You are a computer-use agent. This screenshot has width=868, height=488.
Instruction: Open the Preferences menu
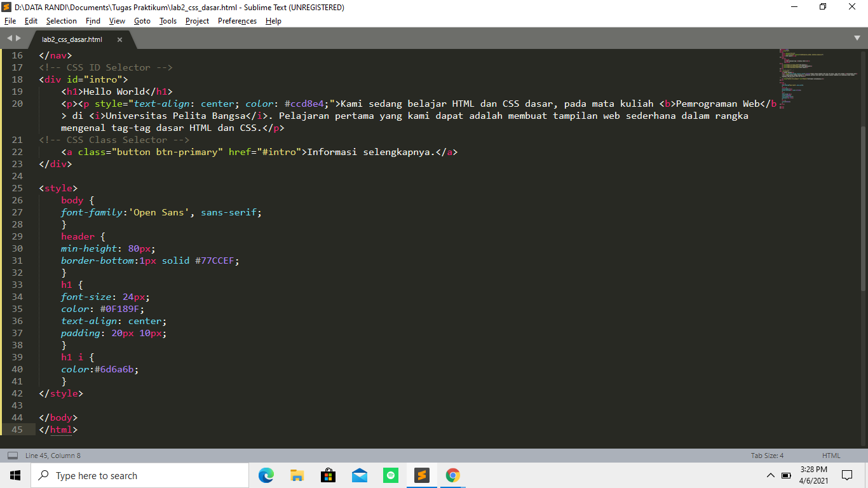click(236, 20)
